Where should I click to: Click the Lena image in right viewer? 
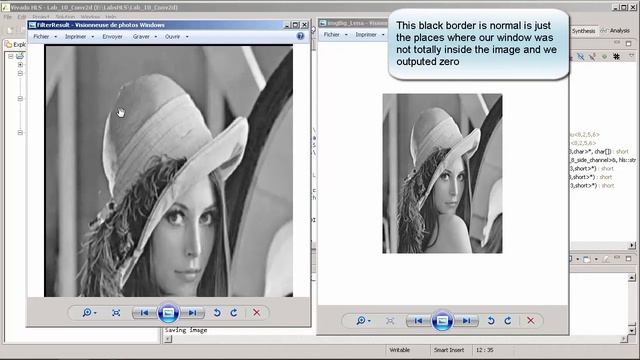tap(442, 173)
